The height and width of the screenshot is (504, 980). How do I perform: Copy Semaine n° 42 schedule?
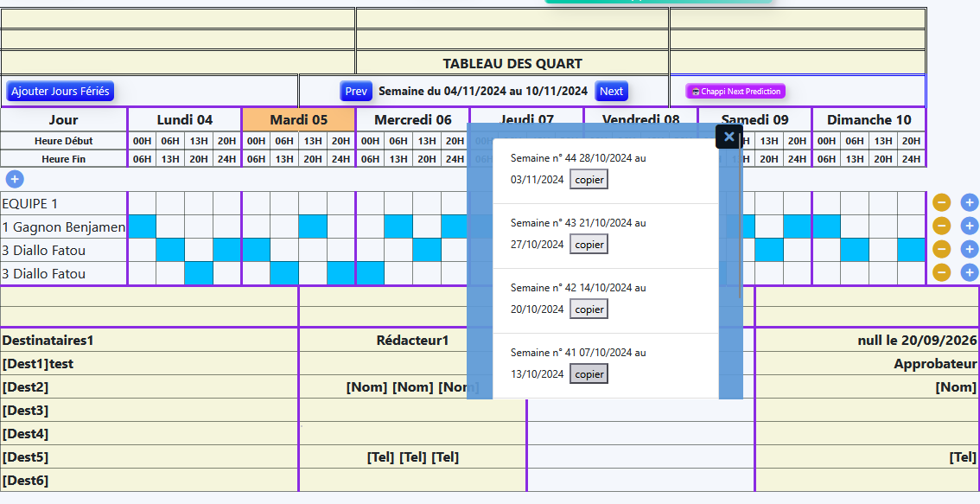pyautogui.click(x=589, y=309)
